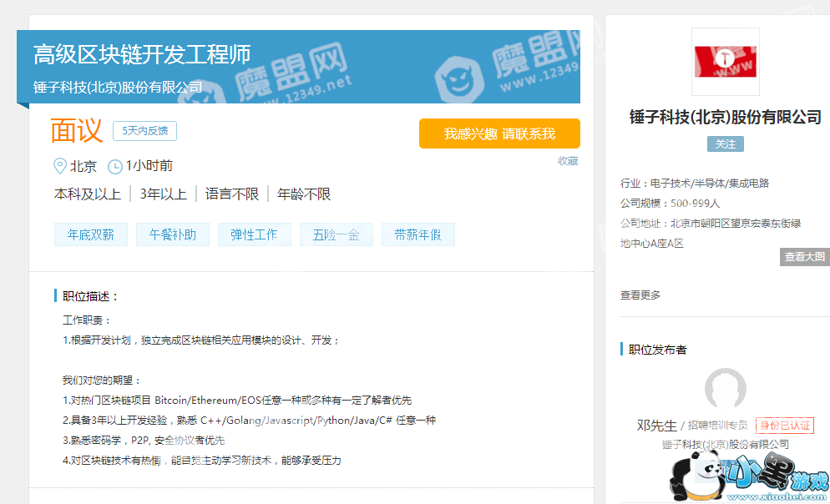Click the red Smartisan company logo thumbnail
The height and width of the screenshot is (504, 830).
(725, 62)
